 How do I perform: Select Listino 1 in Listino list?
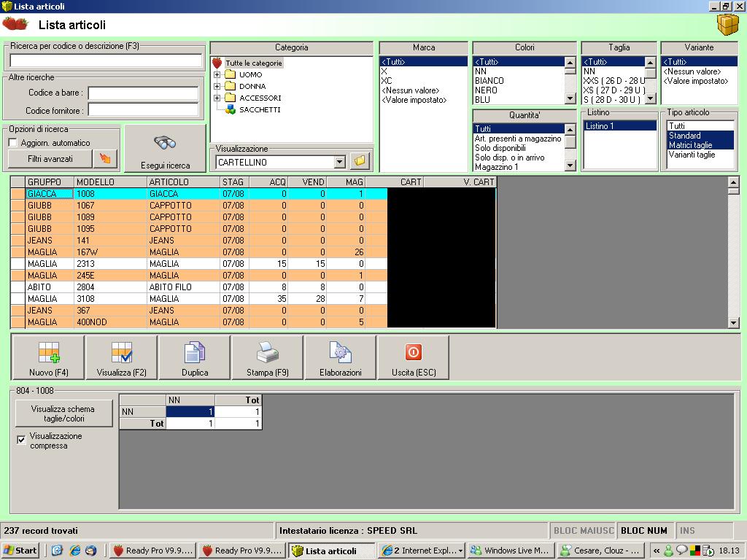620,126
